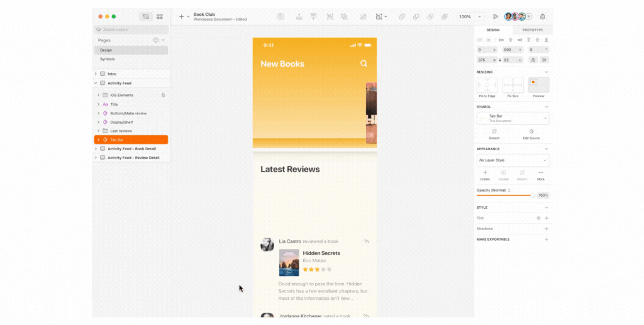Click the Search Layers field

tap(131, 30)
